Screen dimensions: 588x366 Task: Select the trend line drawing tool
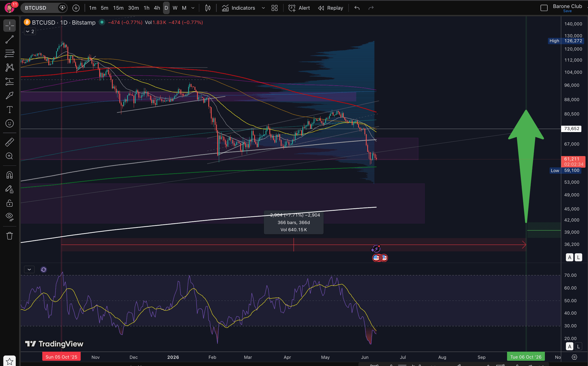[10, 40]
